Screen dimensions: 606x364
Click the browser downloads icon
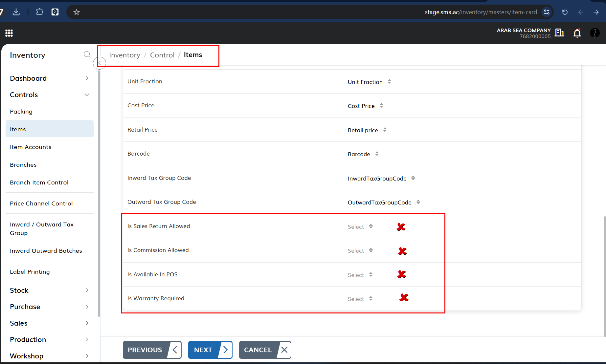click(x=16, y=12)
